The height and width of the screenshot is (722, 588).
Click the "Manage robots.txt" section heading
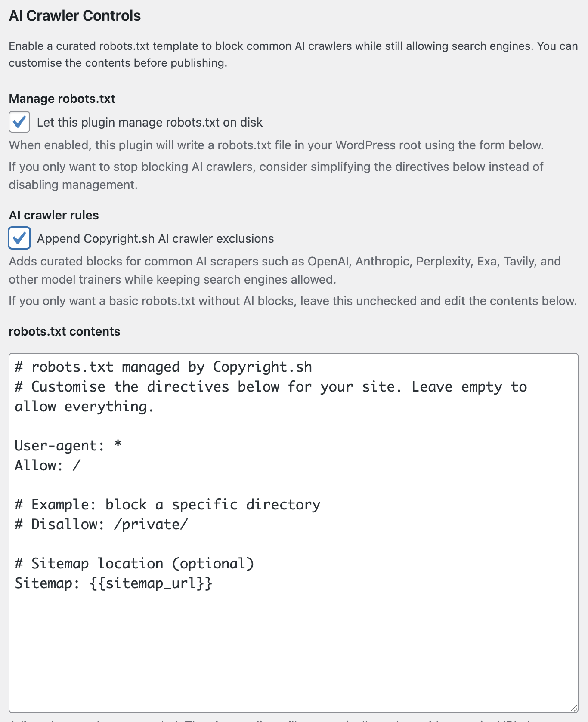pos(62,99)
